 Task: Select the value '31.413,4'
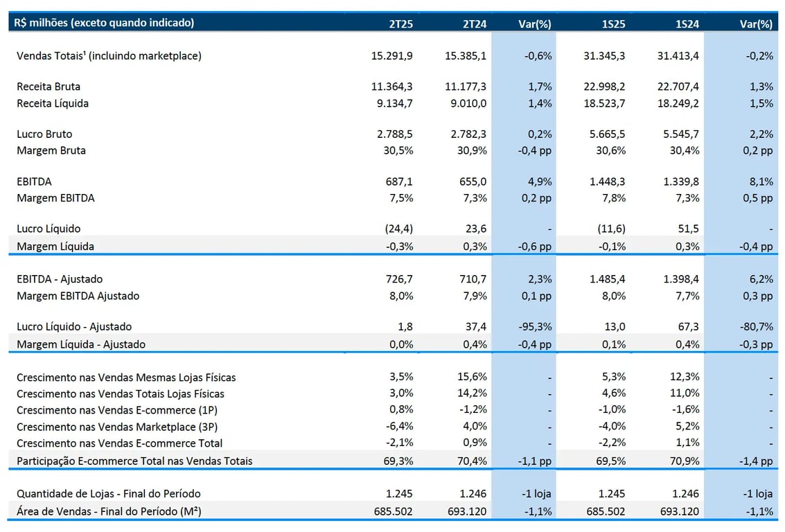pyautogui.click(x=678, y=55)
